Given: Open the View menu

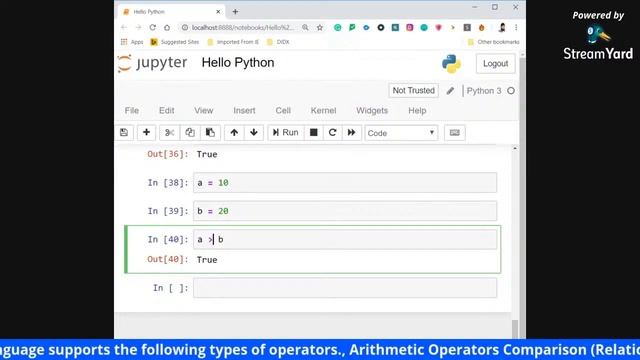Looking at the screenshot, I should coord(204,111).
